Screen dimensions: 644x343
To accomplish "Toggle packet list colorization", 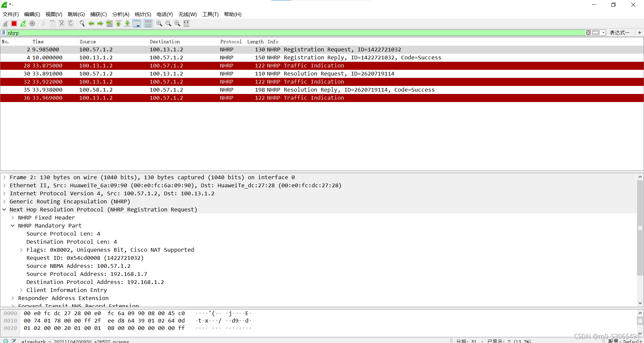I will click(148, 23).
